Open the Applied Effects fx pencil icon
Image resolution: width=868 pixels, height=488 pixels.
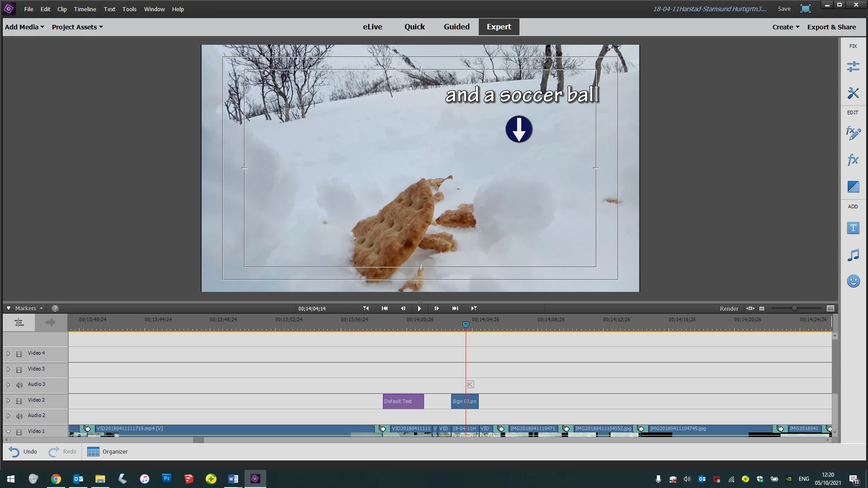853,133
